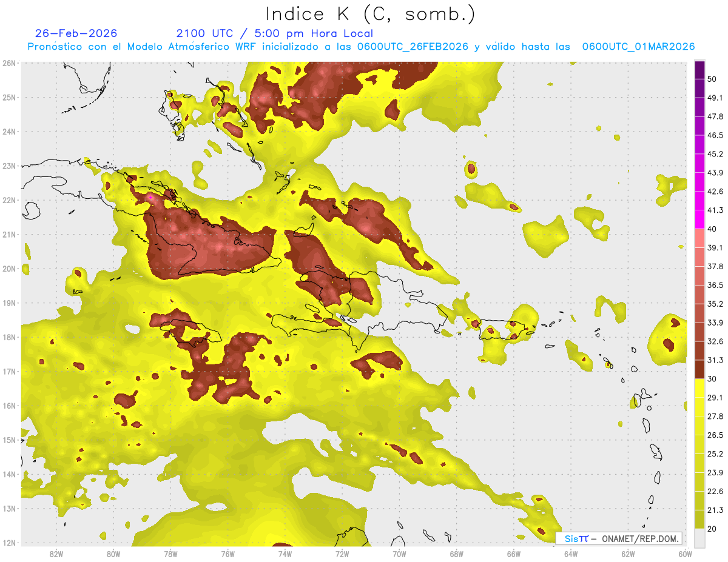
Task: Click the '15N' latitude label
Action: pyautogui.click(x=9, y=440)
